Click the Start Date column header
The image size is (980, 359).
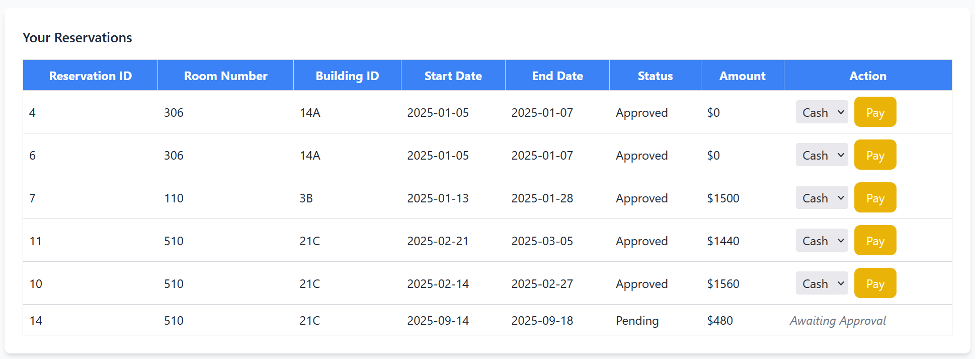pyautogui.click(x=453, y=76)
